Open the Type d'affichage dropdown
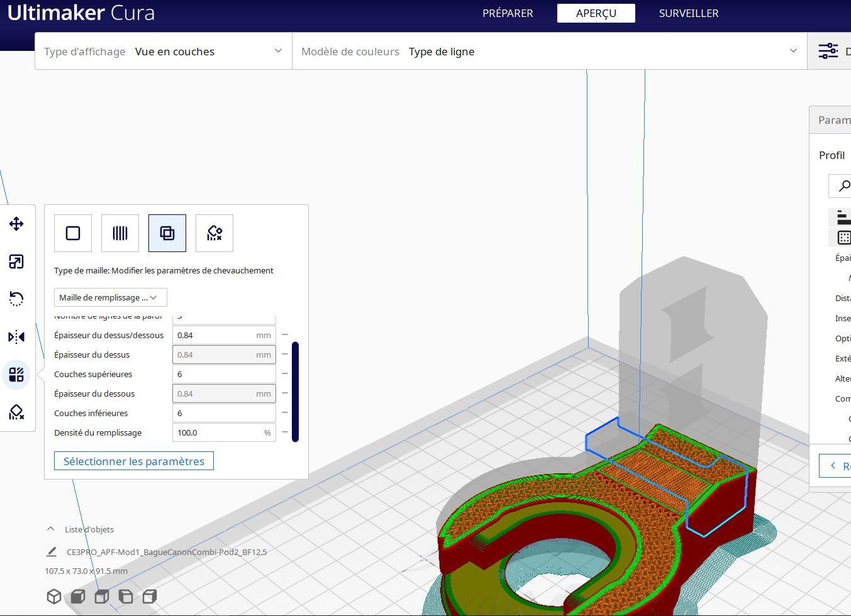Image resolution: width=851 pixels, height=616 pixels. [x=164, y=52]
